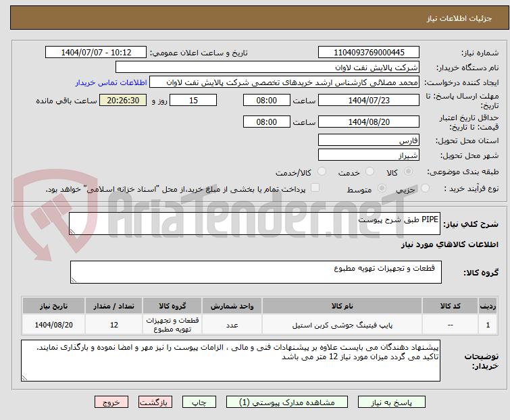
Task: Click the 'گروه کالا' column header
Action: (172, 306)
